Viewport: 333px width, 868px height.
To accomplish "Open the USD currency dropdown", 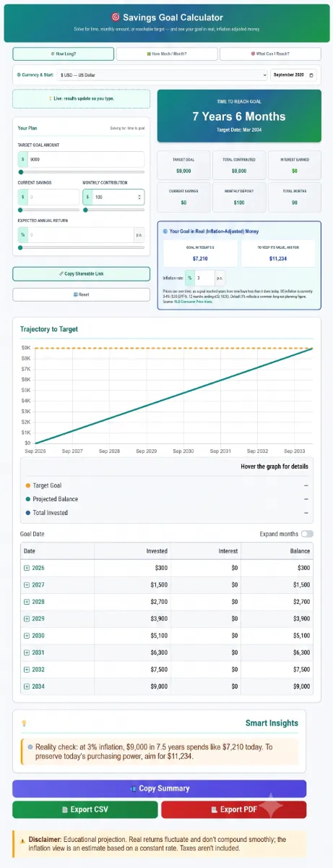I will pos(163,75).
